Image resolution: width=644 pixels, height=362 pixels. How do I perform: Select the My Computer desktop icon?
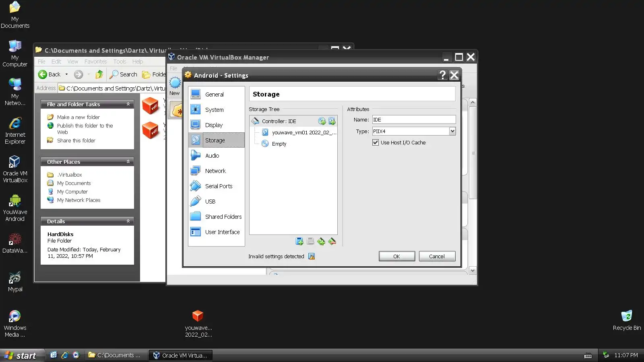[15, 53]
